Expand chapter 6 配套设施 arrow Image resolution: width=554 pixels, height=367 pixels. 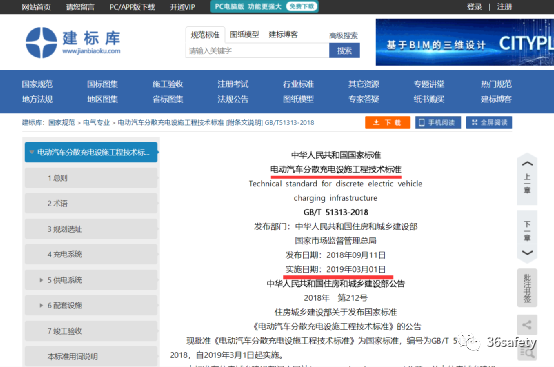41,306
